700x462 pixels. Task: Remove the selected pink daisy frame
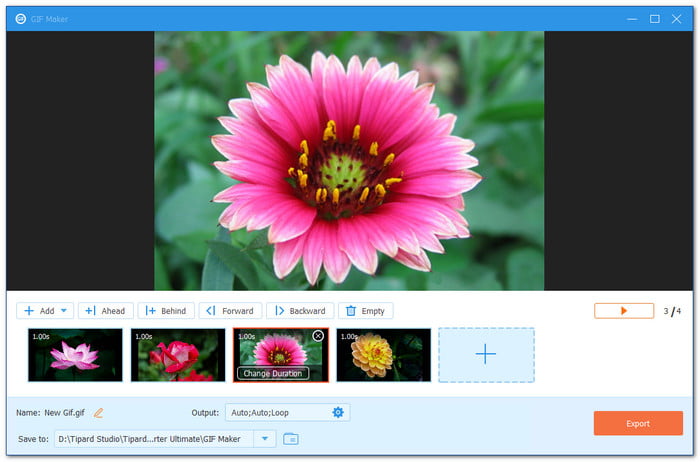[x=318, y=336]
